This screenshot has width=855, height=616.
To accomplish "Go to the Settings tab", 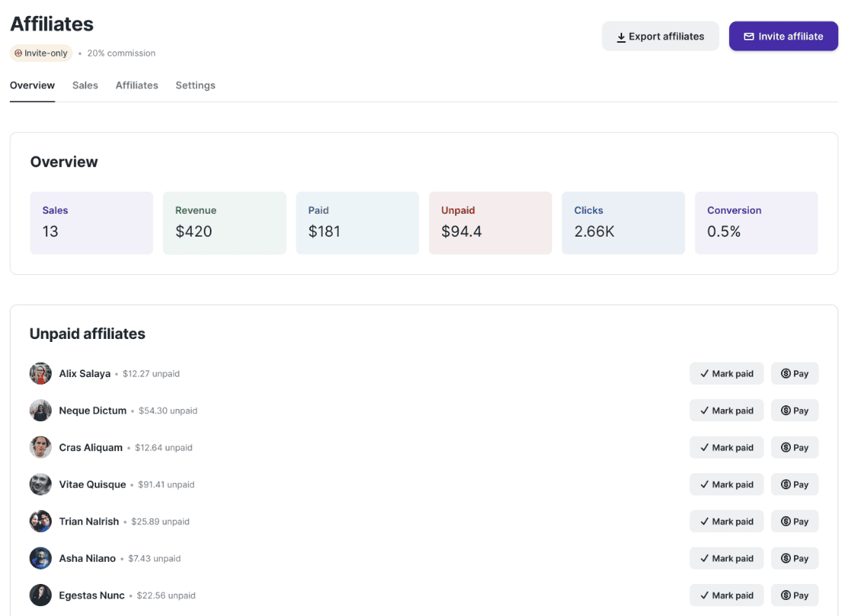I will point(195,85).
